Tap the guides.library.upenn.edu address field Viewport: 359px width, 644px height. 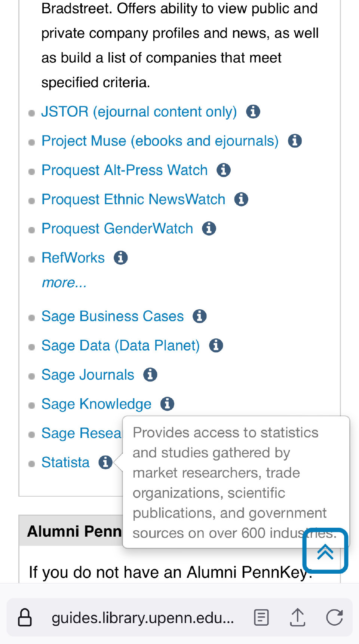pyautogui.click(x=142, y=618)
